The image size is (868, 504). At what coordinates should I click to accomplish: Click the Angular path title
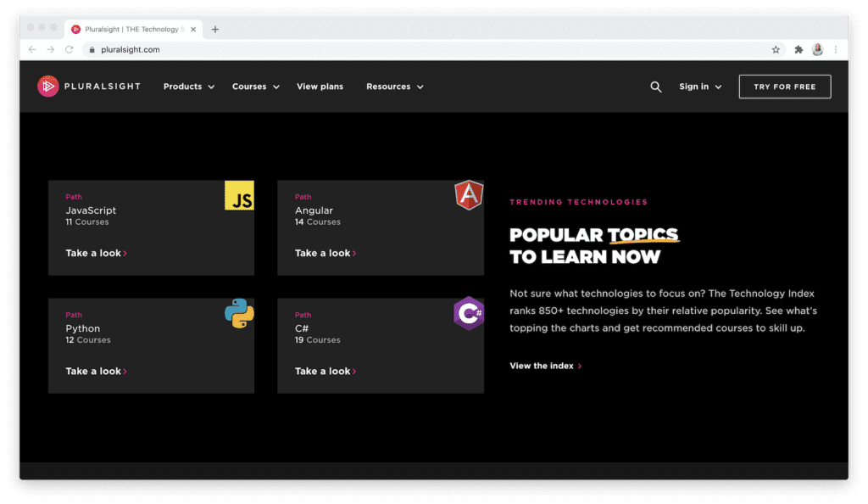(x=314, y=210)
